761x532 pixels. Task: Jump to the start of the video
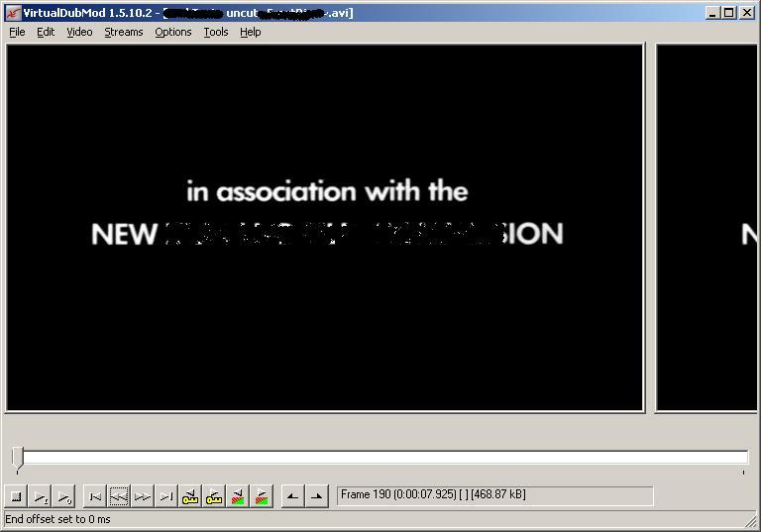[95, 496]
